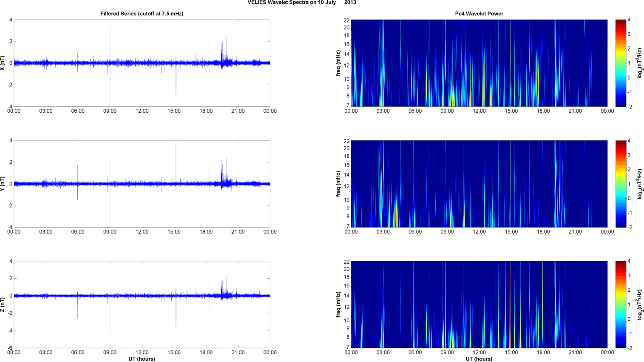Click freq (mHz) label of top wavelet plot
This screenshot has width=644, height=362.
pos(338,63)
